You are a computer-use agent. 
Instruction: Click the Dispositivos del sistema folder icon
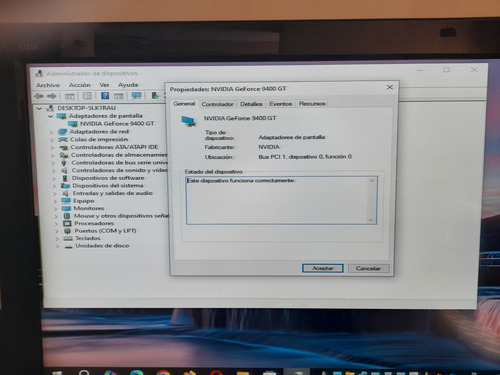pyautogui.click(x=65, y=186)
